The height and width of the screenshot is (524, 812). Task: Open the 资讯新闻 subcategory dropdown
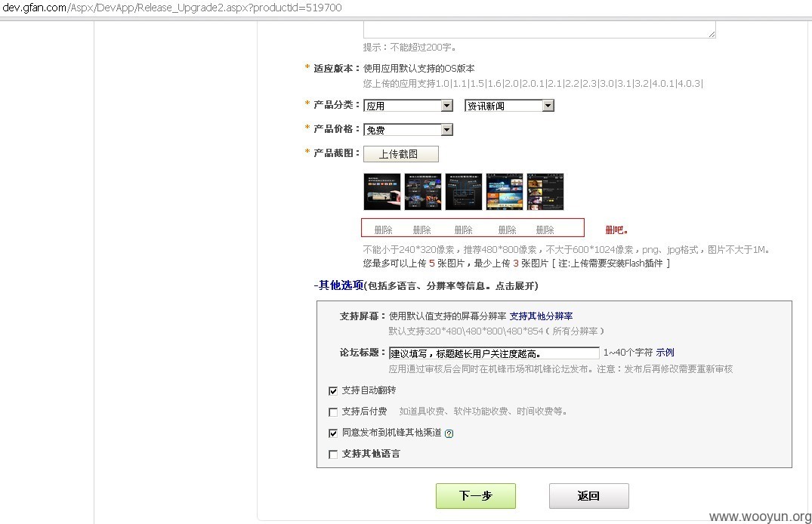[510, 106]
